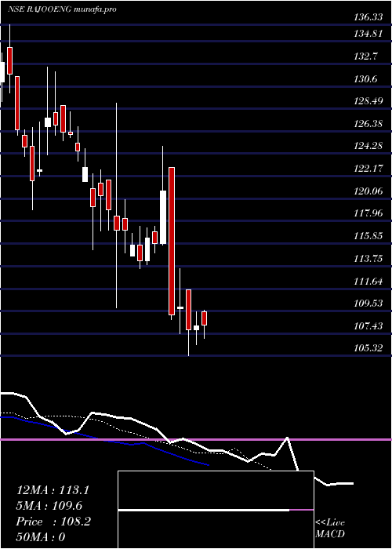Screen dimensions: 392x549
Task: Click the NSE RAJOOENG munafa.pro title
Action: pos(62,9)
